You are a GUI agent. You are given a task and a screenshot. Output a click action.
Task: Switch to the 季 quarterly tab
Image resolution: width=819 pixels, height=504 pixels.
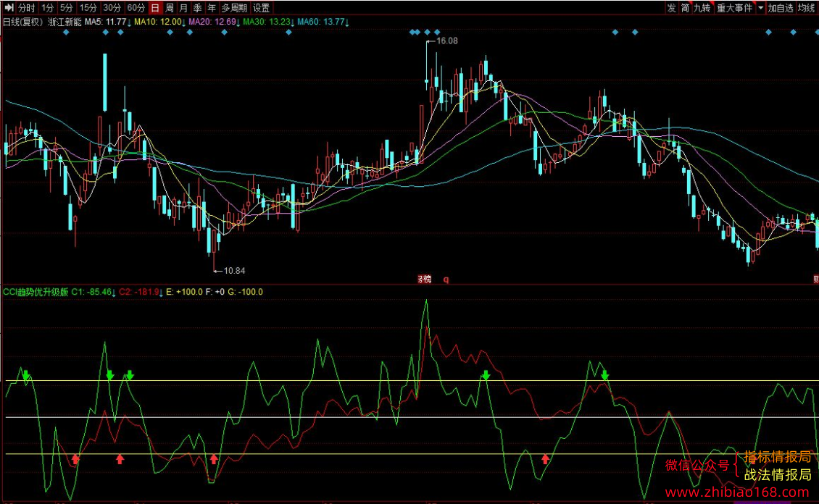tap(197, 7)
